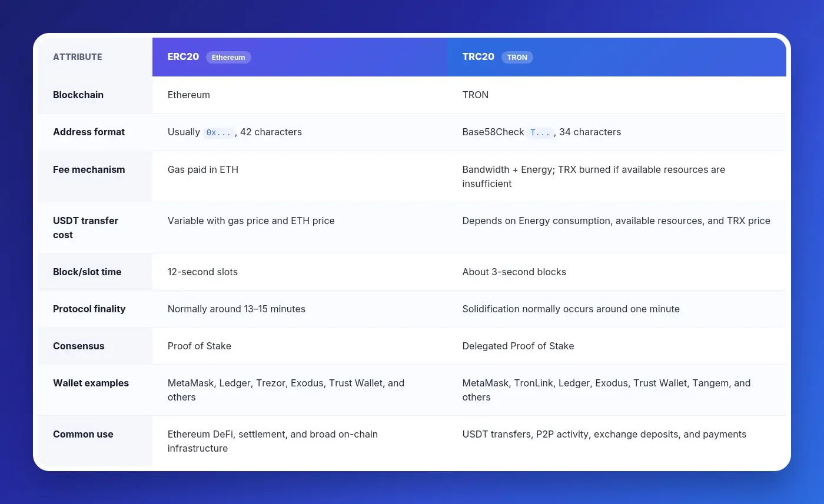The width and height of the screenshot is (824, 504).
Task: Click the USDT transfer cost row label
Action: 86,228
